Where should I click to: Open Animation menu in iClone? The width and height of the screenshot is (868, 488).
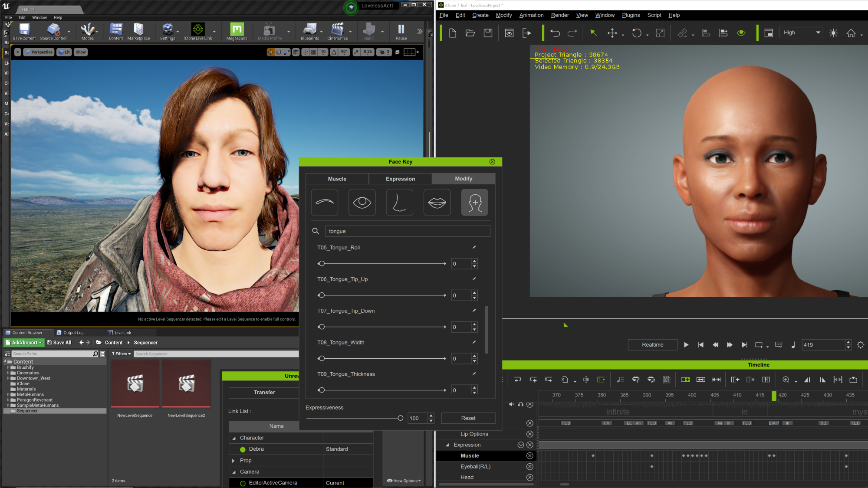point(531,15)
